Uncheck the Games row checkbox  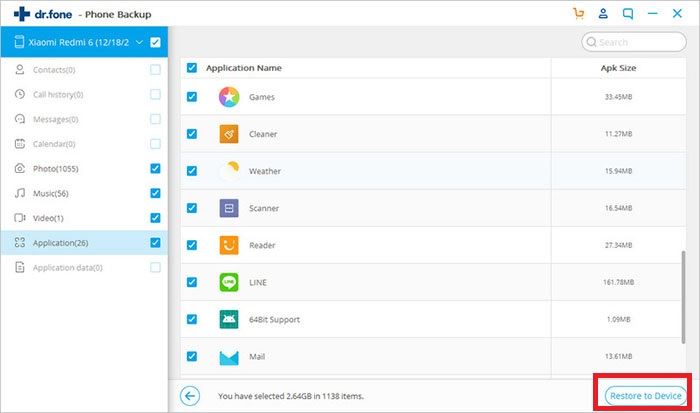[192, 97]
